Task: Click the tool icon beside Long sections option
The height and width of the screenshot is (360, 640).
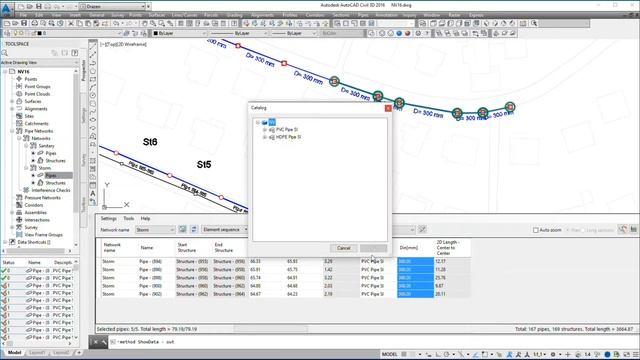Action: [x=622, y=229]
